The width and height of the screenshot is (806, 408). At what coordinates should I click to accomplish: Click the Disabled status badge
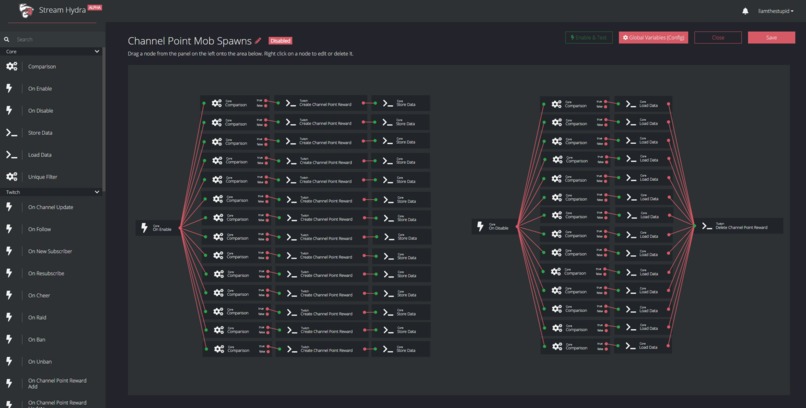tap(280, 41)
